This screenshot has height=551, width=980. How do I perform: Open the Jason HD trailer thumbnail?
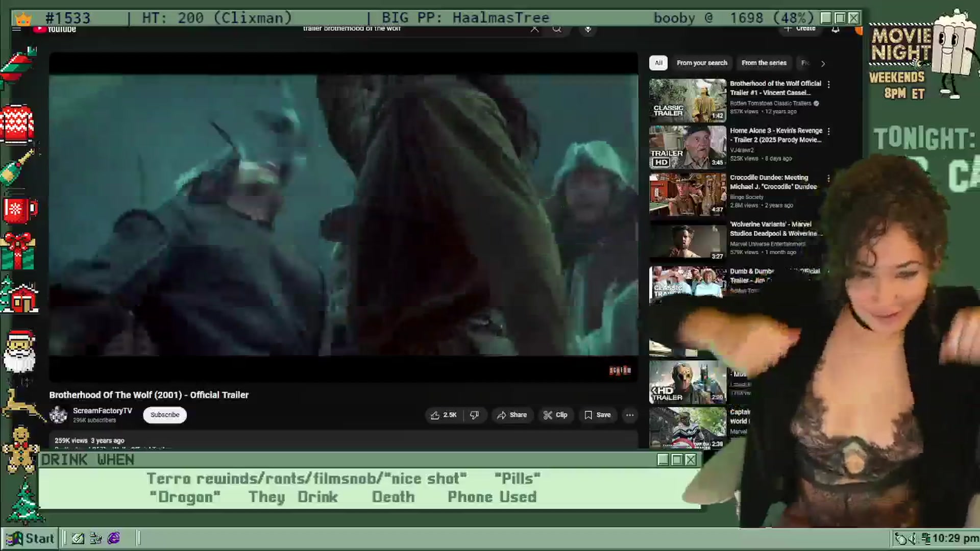pos(688,382)
